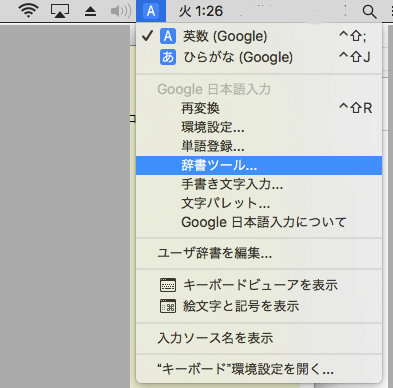This screenshot has height=388, width=393.
Task: Click the date and time 火 1:26
Action: [x=201, y=12]
